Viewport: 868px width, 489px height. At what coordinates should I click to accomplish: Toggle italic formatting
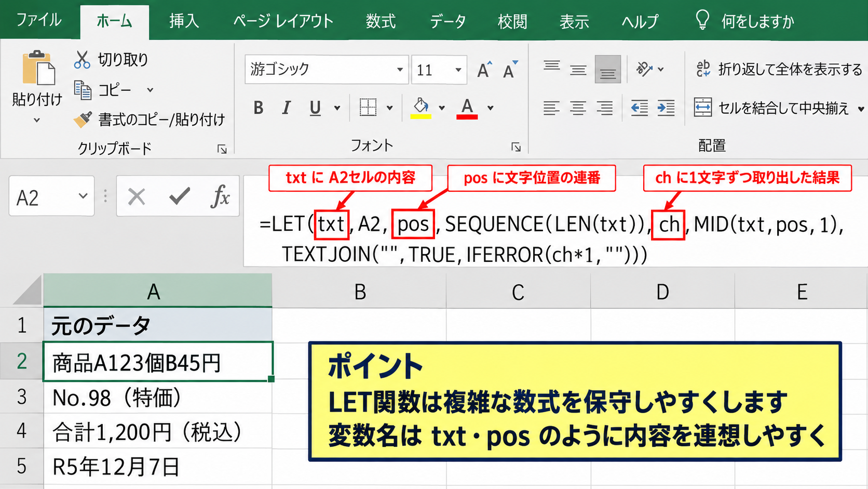pyautogui.click(x=286, y=108)
